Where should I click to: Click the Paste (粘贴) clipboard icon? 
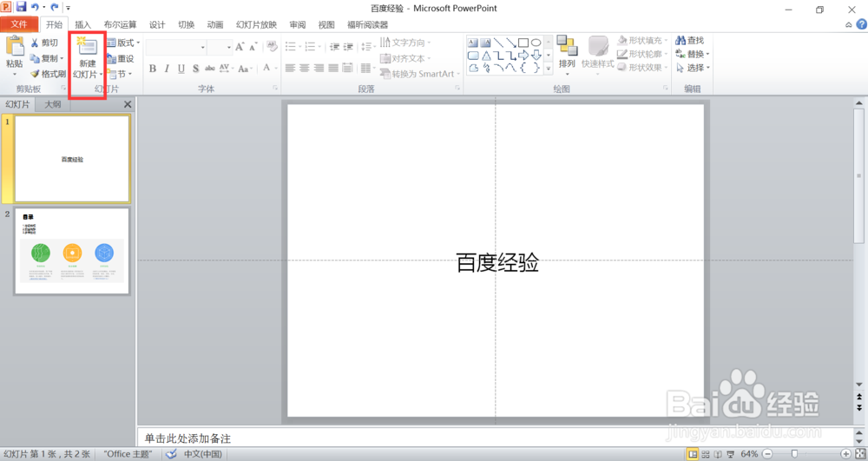(x=15, y=46)
